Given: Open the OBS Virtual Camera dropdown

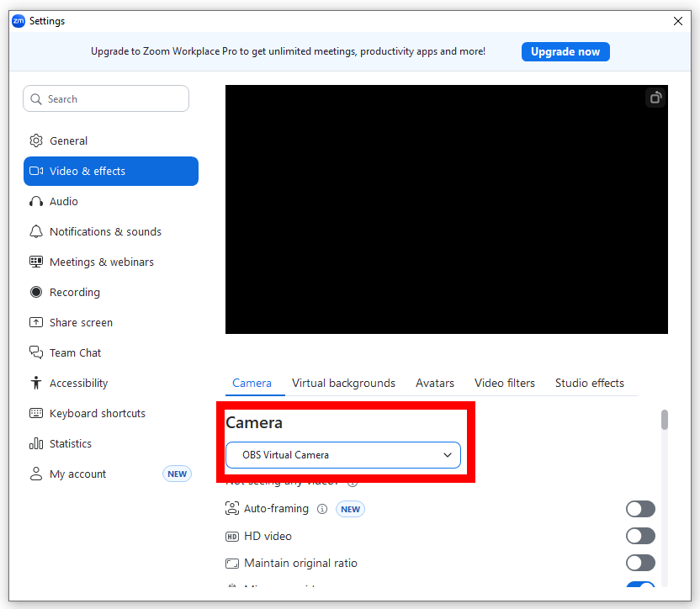Looking at the screenshot, I should coord(343,454).
